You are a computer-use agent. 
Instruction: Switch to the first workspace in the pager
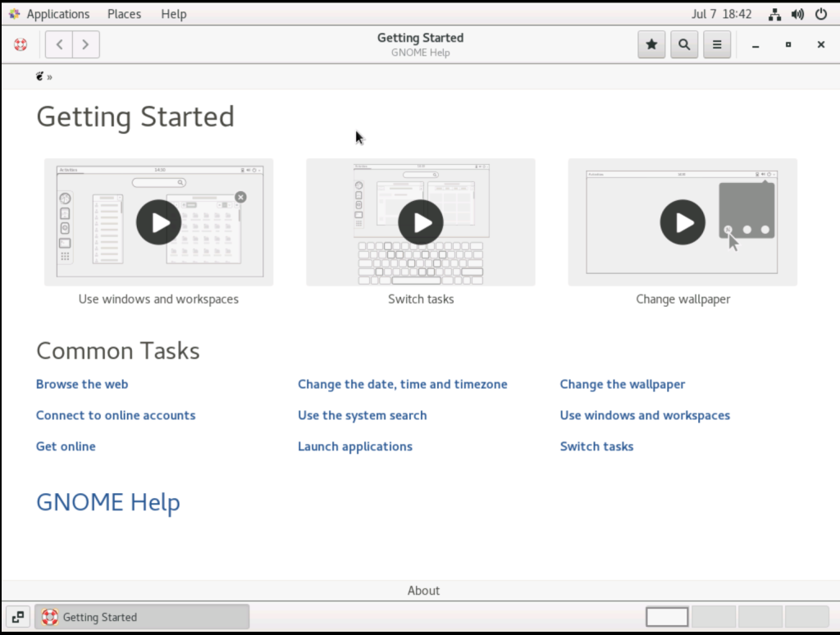coord(667,617)
